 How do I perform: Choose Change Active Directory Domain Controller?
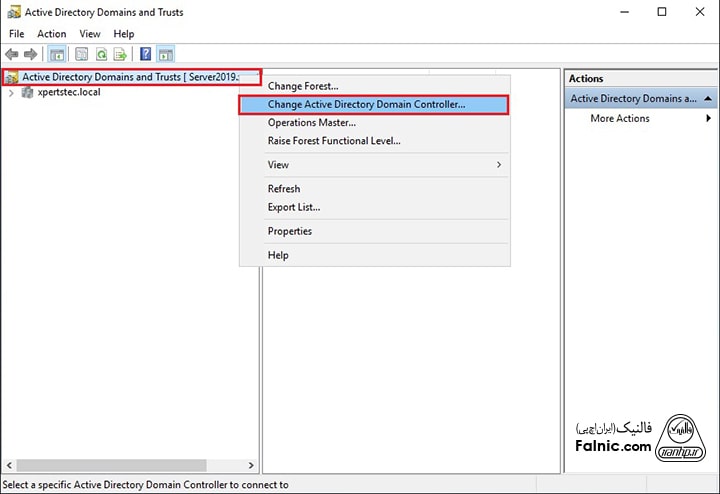(366, 104)
